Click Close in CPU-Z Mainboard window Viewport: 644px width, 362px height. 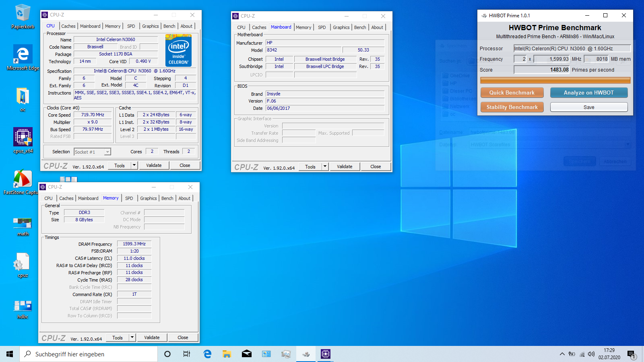pyautogui.click(x=376, y=167)
